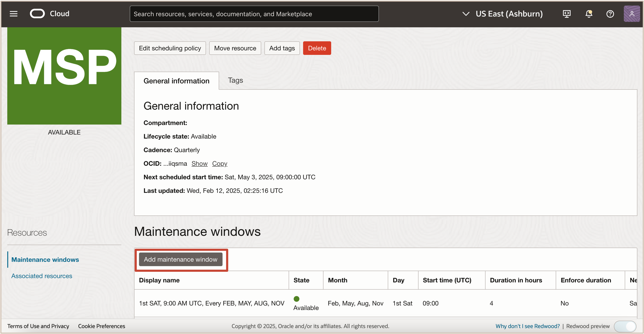Select the General information tab
Image resolution: width=644 pixels, height=334 pixels.
click(x=177, y=81)
